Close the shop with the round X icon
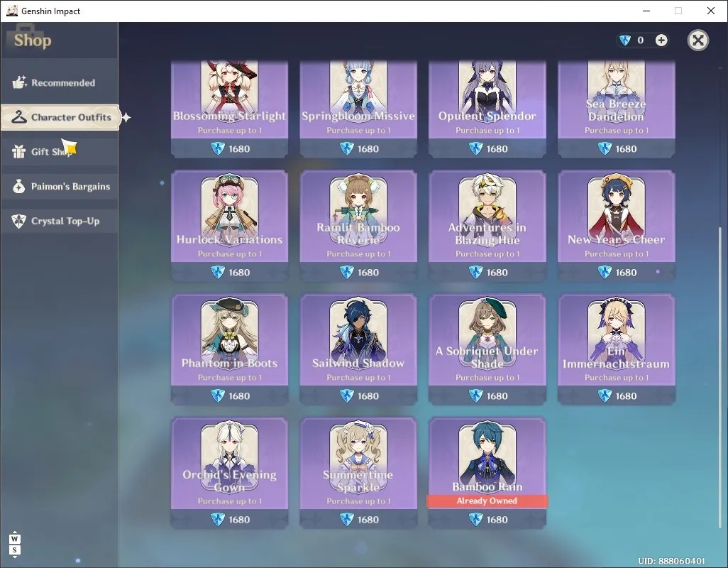This screenshot has width=728, height=568. (x=697, y=40)
